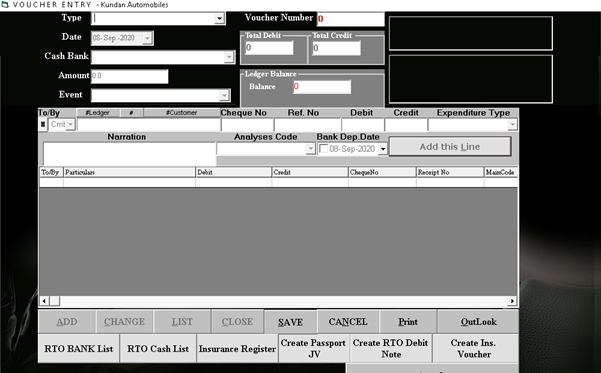
Task: Click the Add this Line button
Action: pos(450,146)
